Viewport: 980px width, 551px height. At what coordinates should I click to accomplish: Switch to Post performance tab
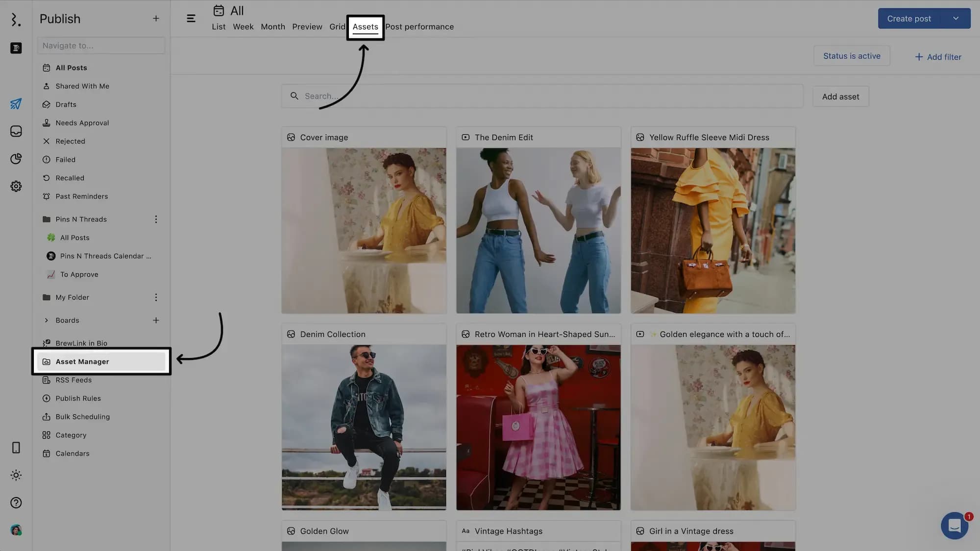pos(419,27)
